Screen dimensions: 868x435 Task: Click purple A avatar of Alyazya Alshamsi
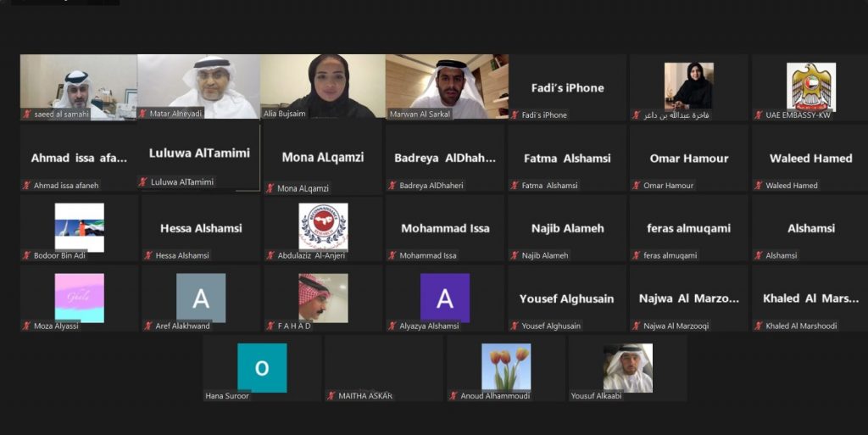[445, 298]
